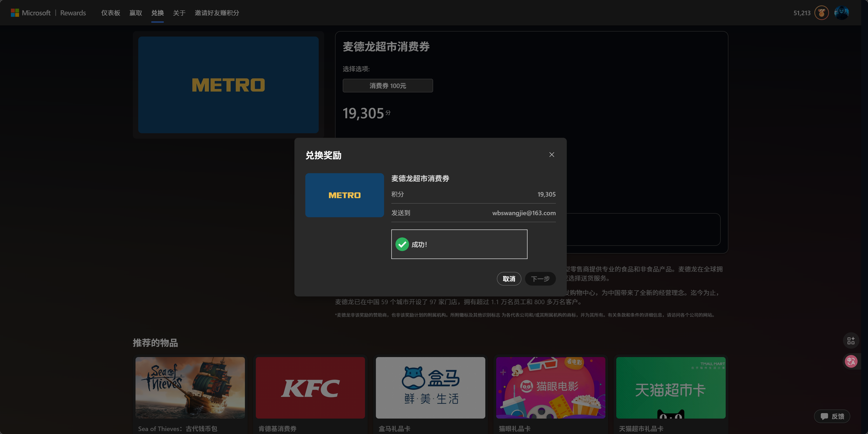Open the 猫眼电影 gift card
The image size is (868, 434).
point(551,388)
